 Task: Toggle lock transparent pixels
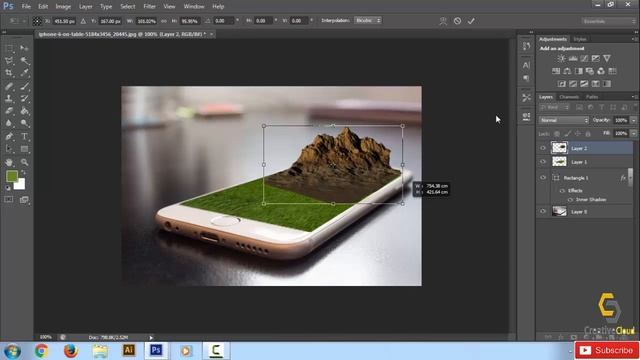557,133
